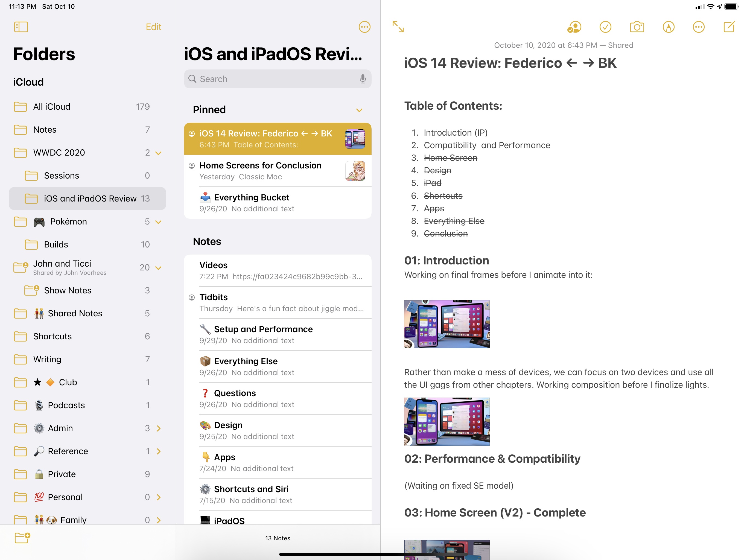This screenshot has height=560, width=747.
Task: Expand the Family folder chevron
Action: [159, 520]
